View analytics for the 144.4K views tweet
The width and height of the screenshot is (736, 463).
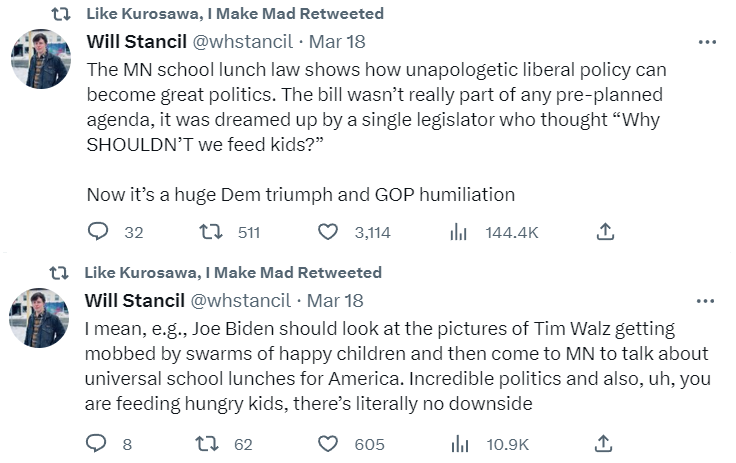[x=459, y=232]
